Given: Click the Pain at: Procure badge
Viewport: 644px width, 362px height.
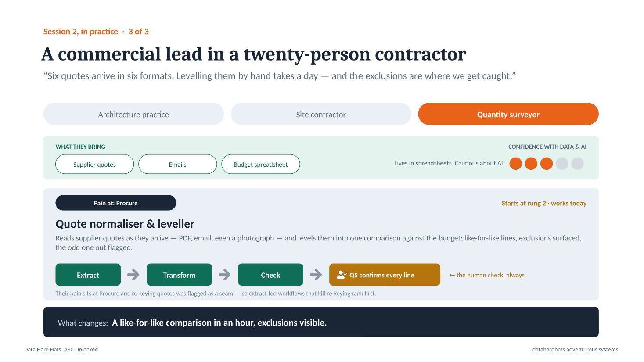Looking at the screenshot, I should pos(115,203).
